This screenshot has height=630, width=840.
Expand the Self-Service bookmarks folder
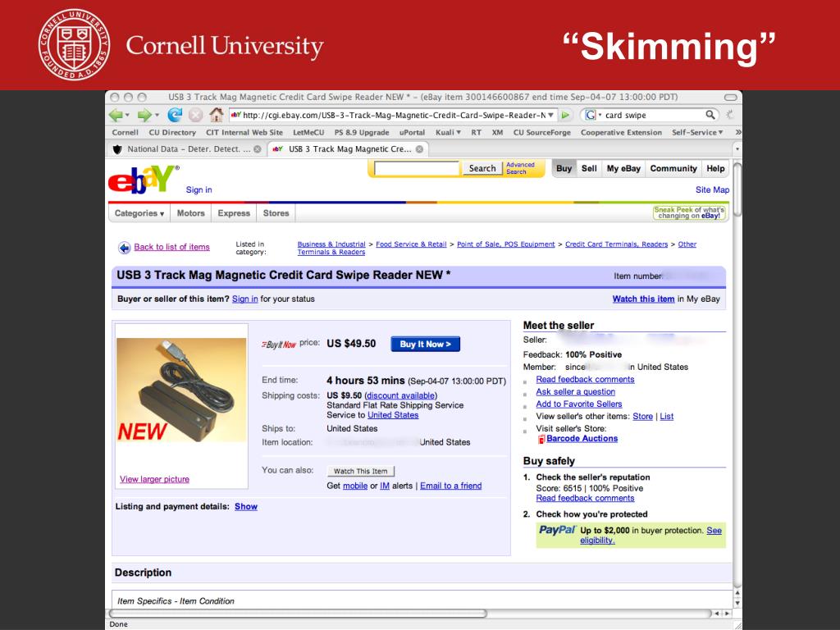pos(697,132)
